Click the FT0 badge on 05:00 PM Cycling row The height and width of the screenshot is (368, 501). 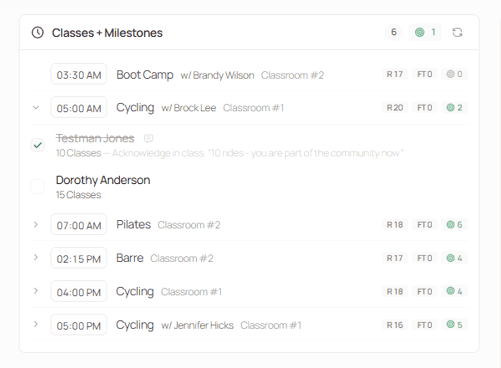pos(425,325)
